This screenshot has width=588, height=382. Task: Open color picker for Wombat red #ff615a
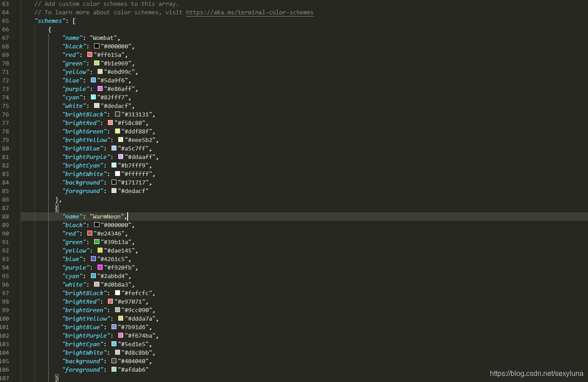click(x=90, y=55)
